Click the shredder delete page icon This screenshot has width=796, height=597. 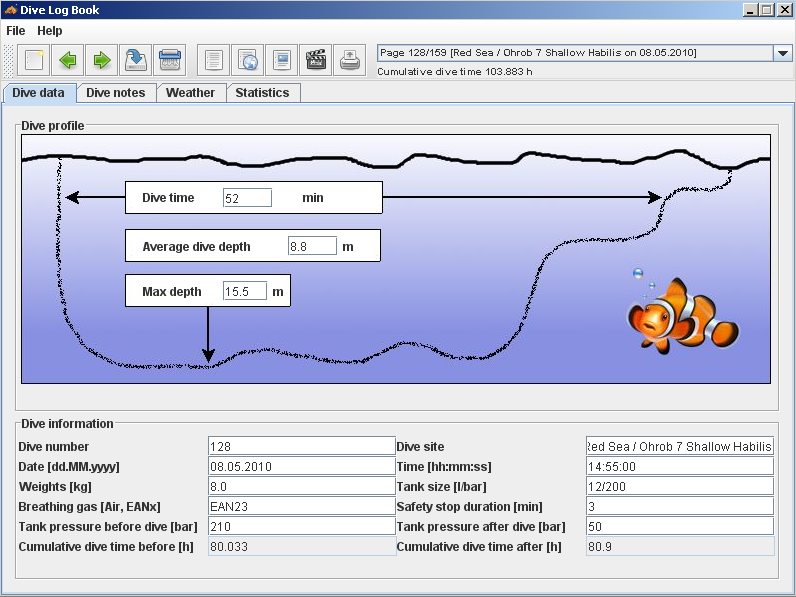[170, 60]
